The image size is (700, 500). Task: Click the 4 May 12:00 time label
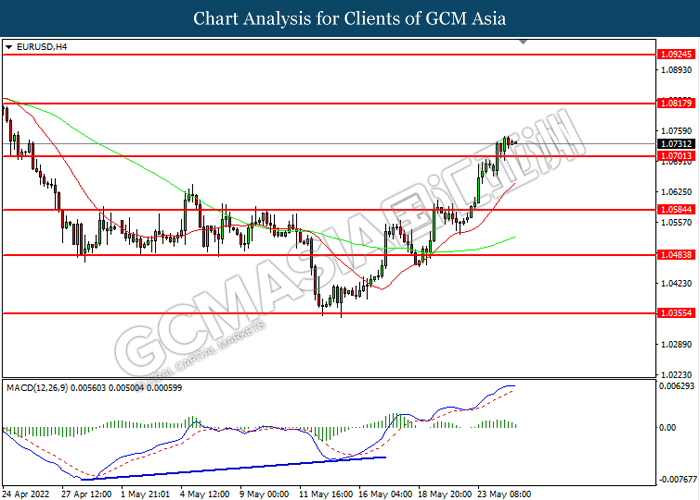click(205, 494)
